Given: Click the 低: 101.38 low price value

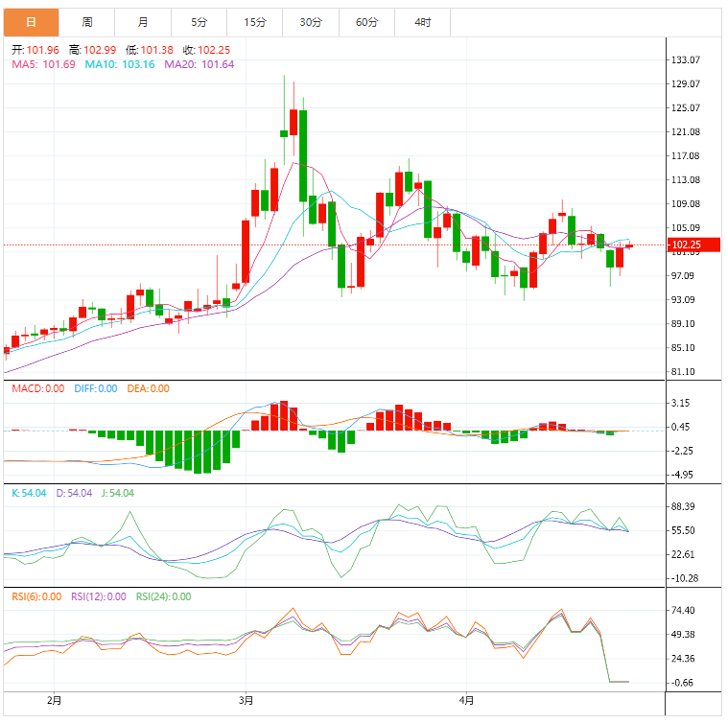Looking at the screenshot, I should pyautogui.click(x=150, y=50).
